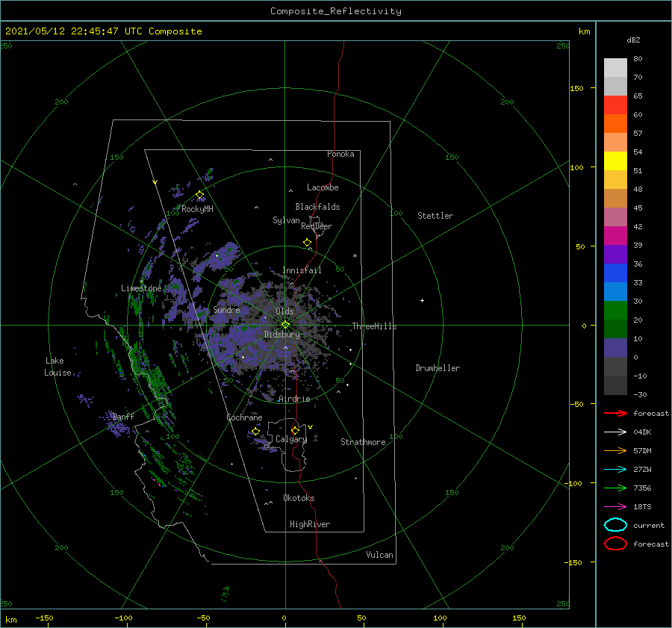Image resolution: width=672 pixels, height=628 pixels.
Task: Click the magenta 39-42 dBZ color swatch
Action: (615, 236)
